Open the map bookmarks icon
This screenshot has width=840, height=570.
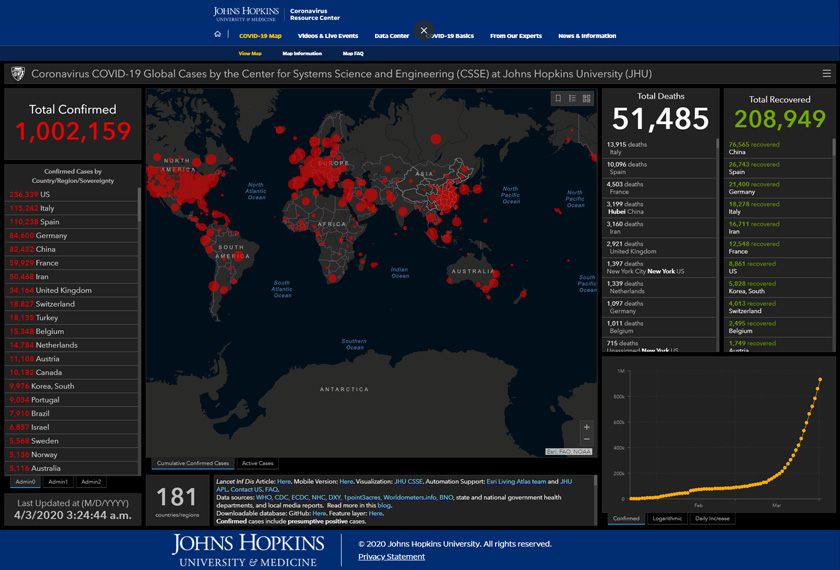(558, 98)
